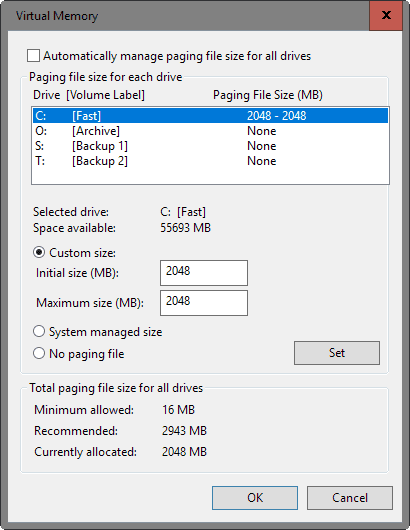Enable automatically manage paging file size checkbox

(x=33, y=56)
